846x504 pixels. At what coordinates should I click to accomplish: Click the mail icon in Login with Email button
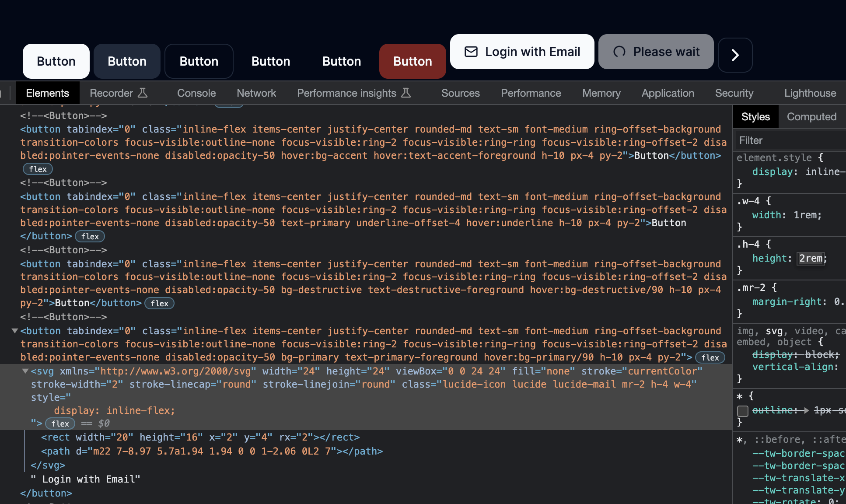[471, 52]
